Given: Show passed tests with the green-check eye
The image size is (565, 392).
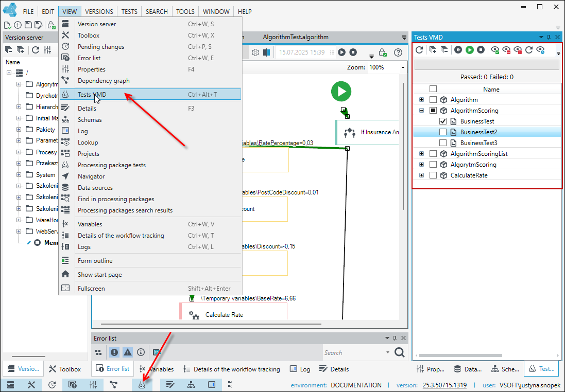Looking at the screenshot, I should [x=495, y=50].
